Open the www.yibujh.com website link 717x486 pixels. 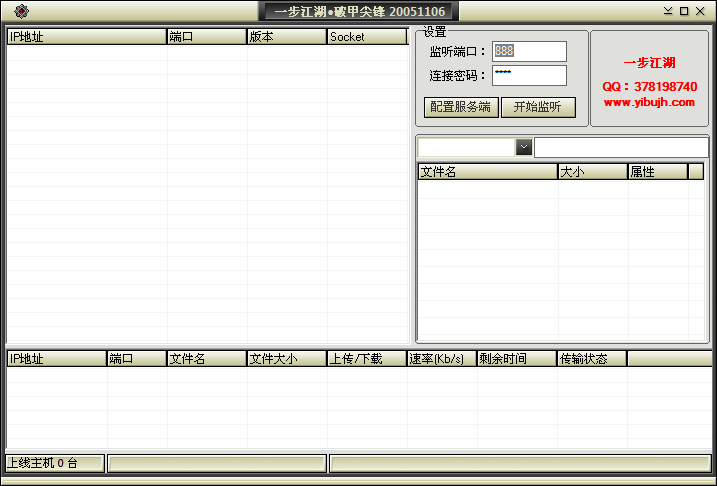(649, 102)
